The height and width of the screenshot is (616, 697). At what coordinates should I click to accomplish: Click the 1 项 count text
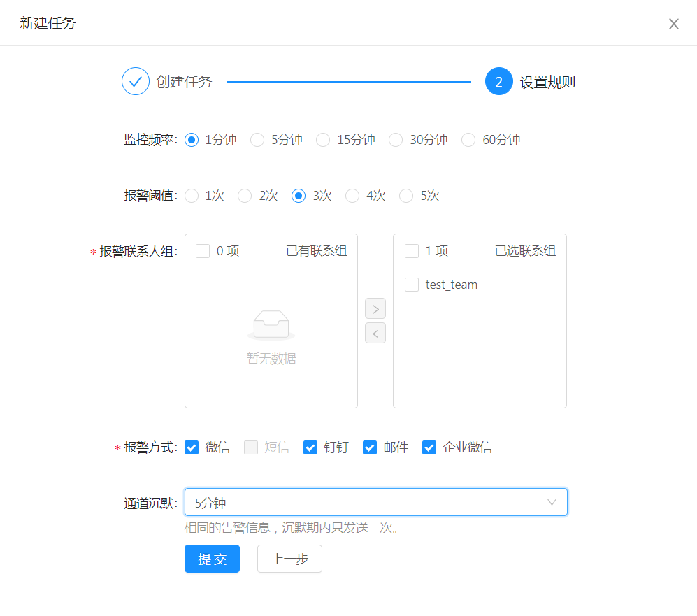click(x=437, y=251)
